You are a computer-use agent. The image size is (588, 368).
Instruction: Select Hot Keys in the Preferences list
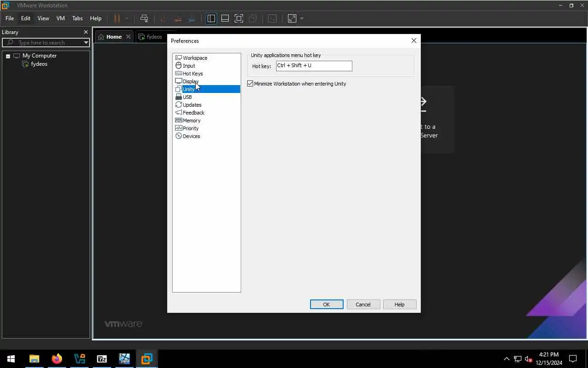tap(192, 74)
